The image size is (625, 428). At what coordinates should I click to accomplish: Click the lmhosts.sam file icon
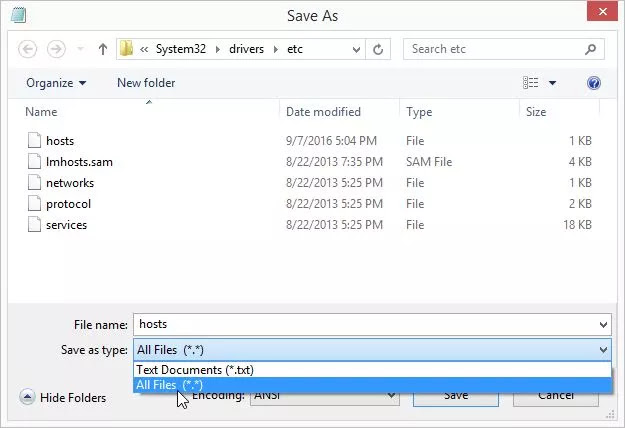click(x=34, y=161)
